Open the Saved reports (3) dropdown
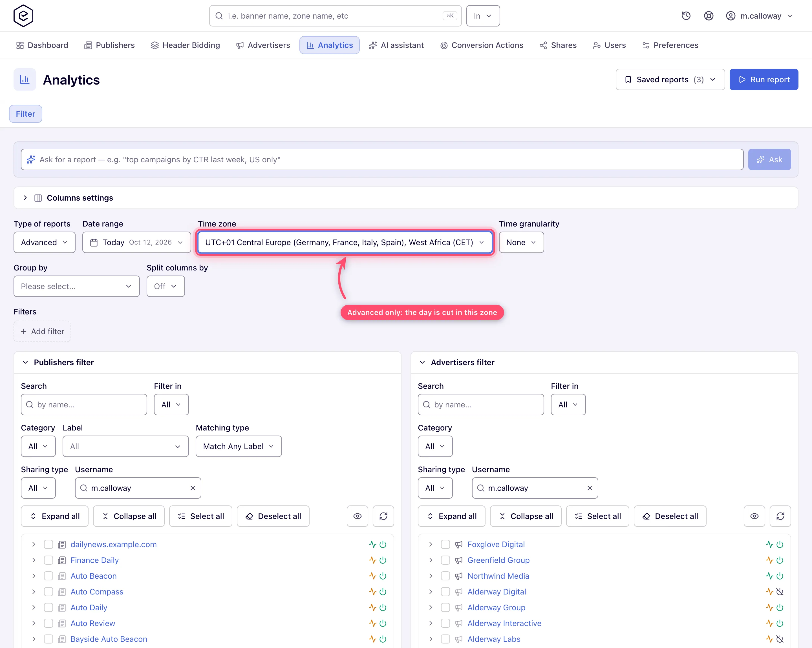 pyautogui.click(x=670, y=79)
